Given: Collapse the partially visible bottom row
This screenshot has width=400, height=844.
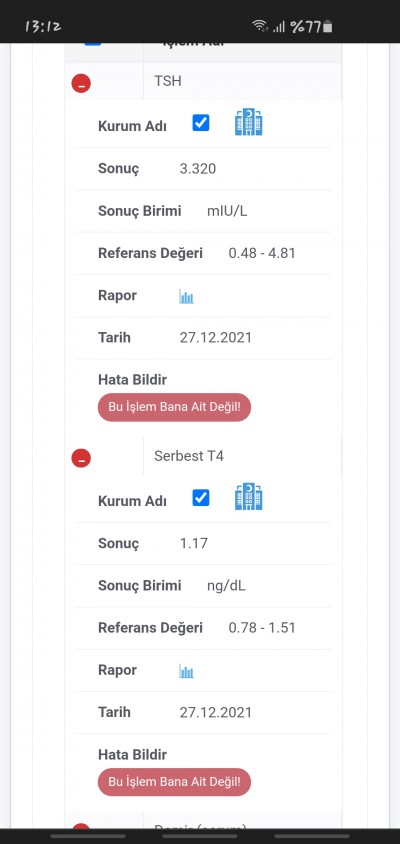Looking at the screenshot, I should point(81,827).
